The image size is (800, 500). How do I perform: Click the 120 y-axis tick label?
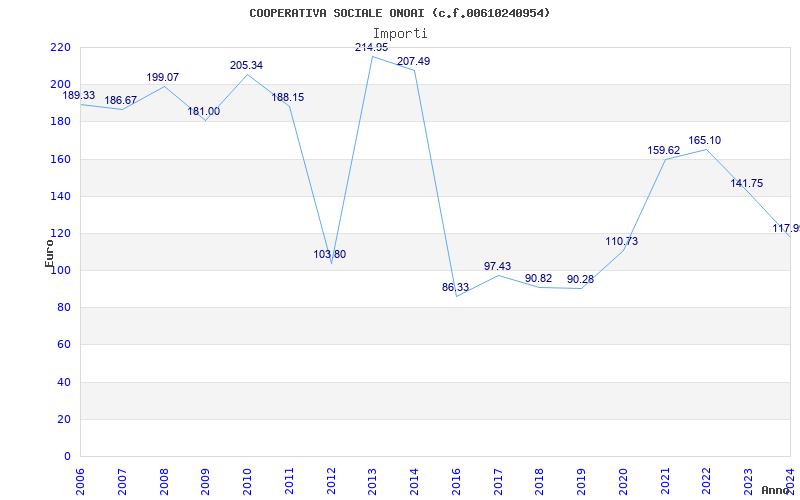60,234
